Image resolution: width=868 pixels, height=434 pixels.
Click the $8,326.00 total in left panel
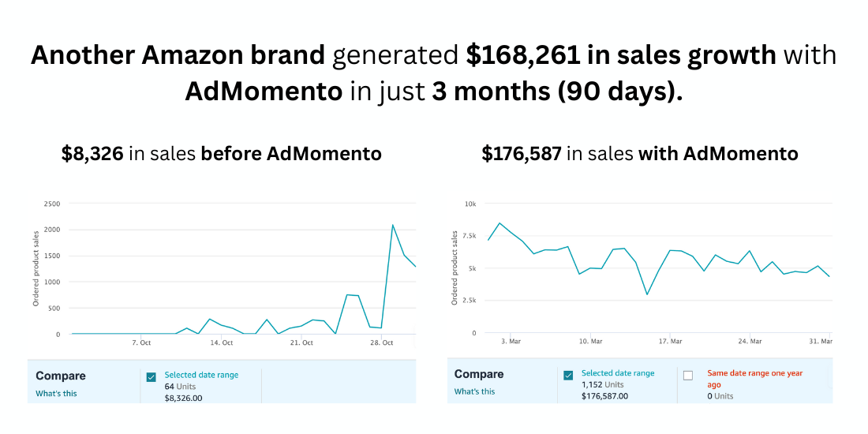[183, 398]
